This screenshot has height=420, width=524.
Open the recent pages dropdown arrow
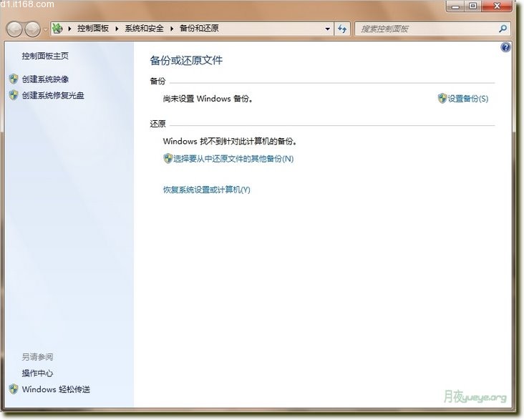point(46,29)
